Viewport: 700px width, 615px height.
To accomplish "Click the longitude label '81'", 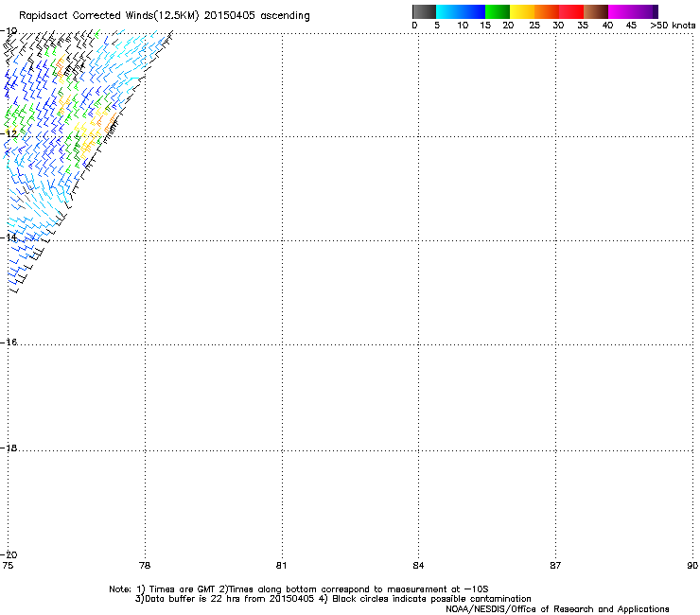I will click(x=281, y=566).
